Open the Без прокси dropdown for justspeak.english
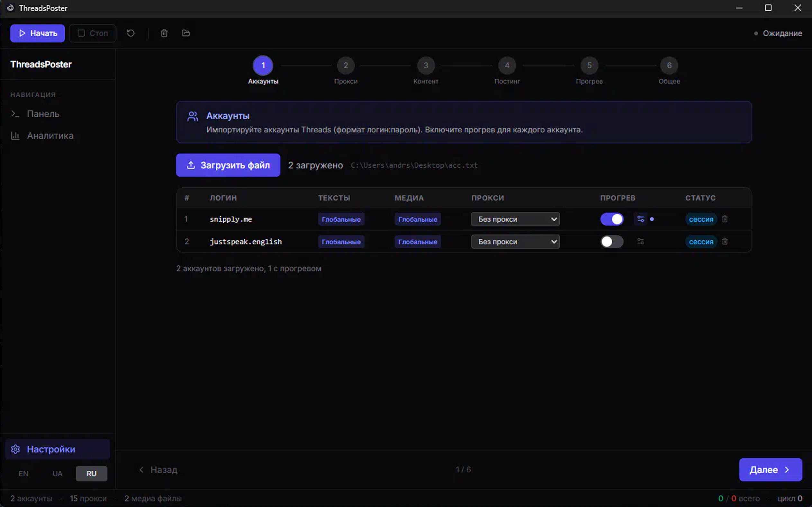812x507 pixels. pos(515,241)
